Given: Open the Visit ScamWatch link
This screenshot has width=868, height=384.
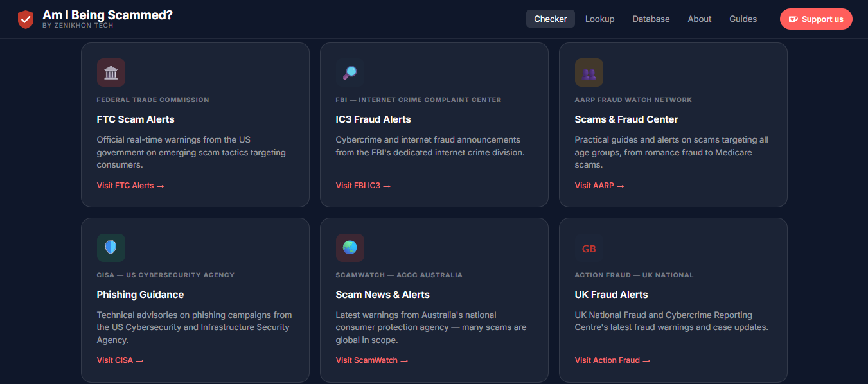Looking at the screenshot, I should 372,360.
